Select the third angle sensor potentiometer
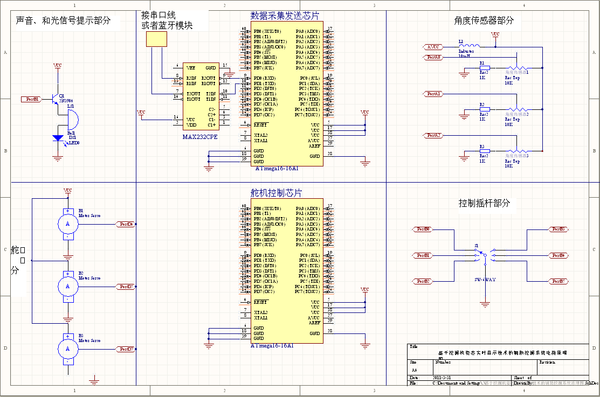 tap(517, 151)
